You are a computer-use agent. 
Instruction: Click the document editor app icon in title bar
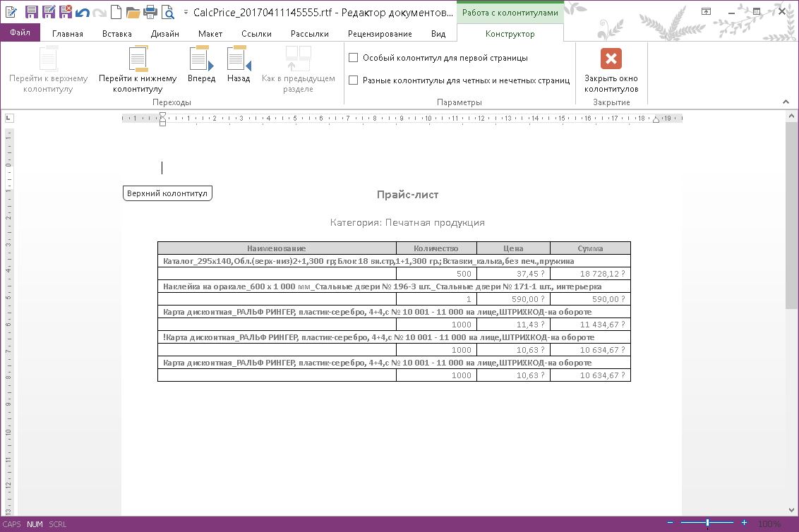11,12
